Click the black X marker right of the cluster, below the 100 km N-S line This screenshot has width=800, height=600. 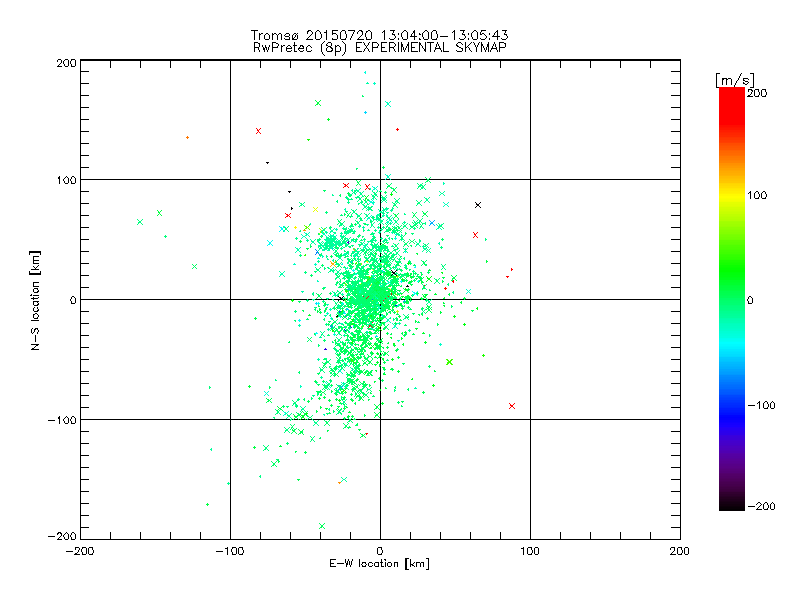click(x=478, y=205)
